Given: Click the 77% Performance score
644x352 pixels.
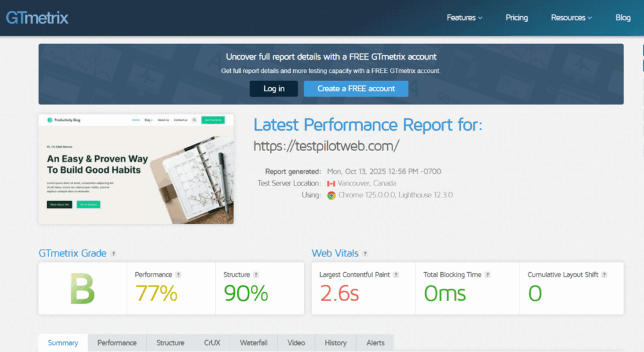Looking at the screenshot, I should 157,294.
